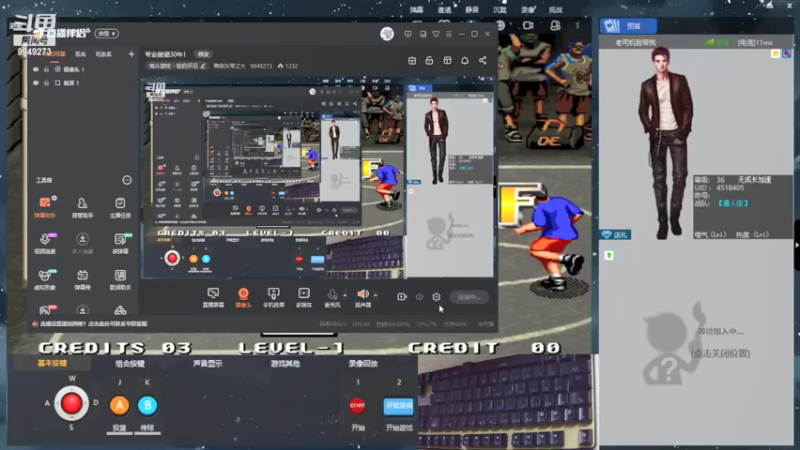Screen dimensions: 800x450
Task: Expand the microphone options arrow
Action: point(345,295)
